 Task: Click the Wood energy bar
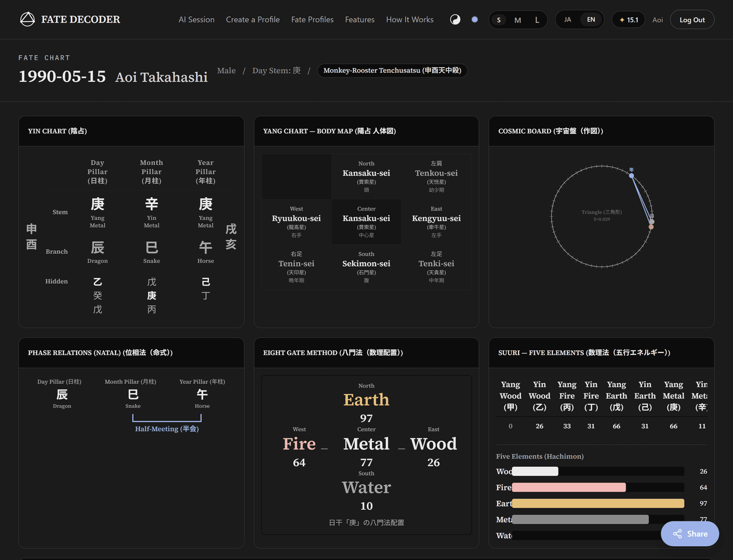tap(598, 471)
